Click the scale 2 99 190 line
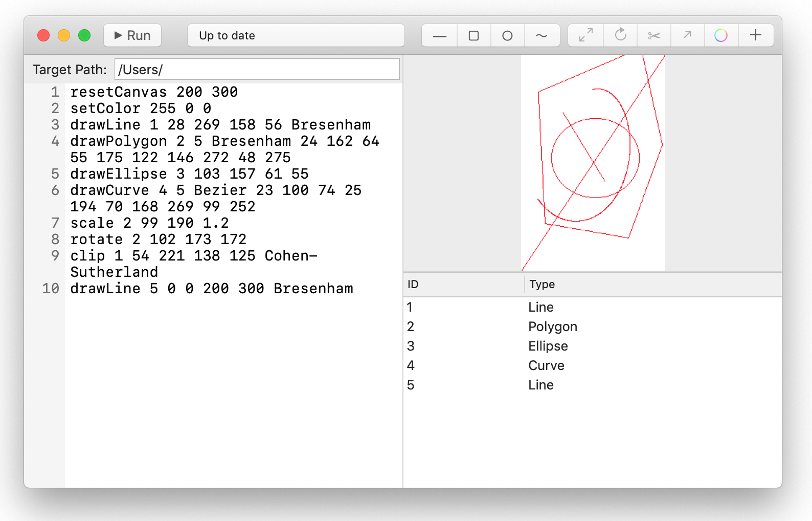The height and width of the screenshot is (521, 812). point(149,223)
